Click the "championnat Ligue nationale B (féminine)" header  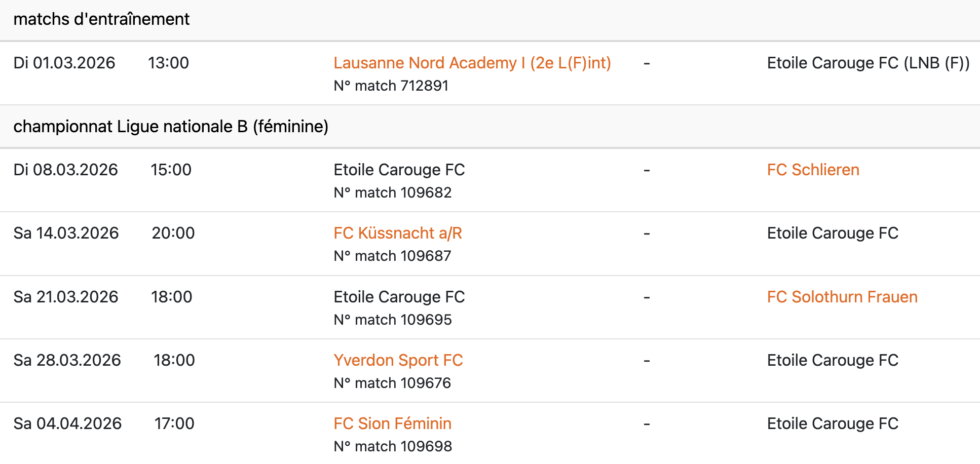click(171, 126)
